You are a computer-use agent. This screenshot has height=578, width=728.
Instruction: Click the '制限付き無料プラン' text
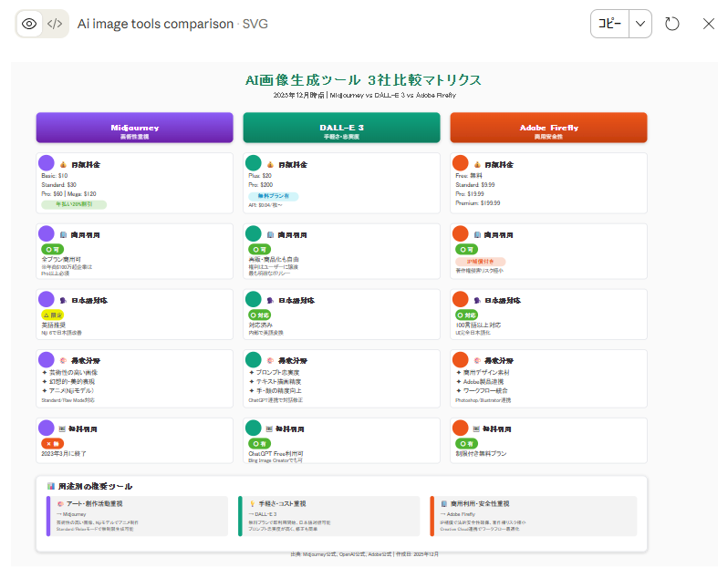pyautogui.click(x=481, y=454)
